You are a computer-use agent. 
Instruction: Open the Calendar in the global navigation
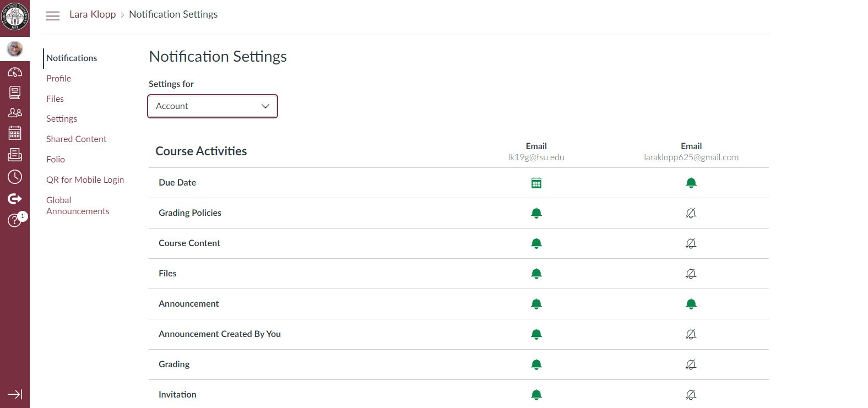[x=15, y=133]
